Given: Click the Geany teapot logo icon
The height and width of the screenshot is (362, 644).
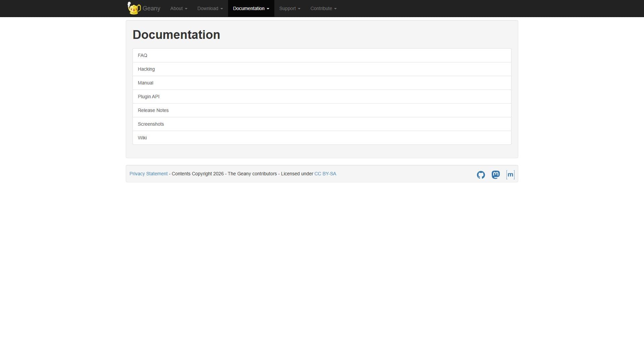Looking at the screenshot, I should click(134, 8).
